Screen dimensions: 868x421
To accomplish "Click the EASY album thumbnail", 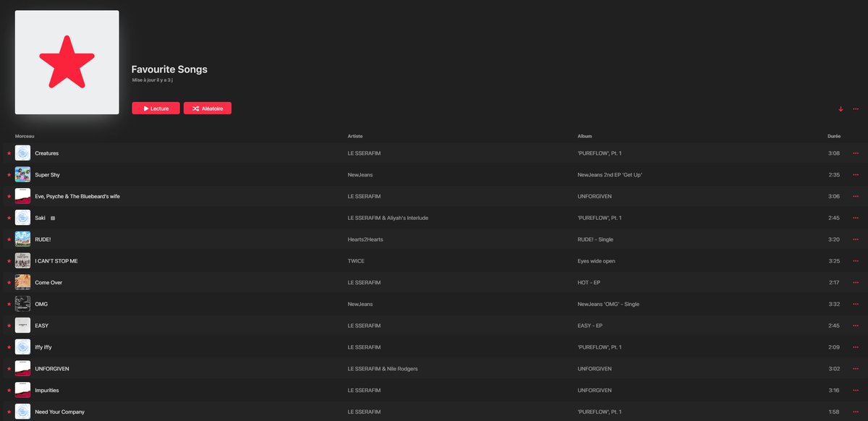I will point(22,326).
